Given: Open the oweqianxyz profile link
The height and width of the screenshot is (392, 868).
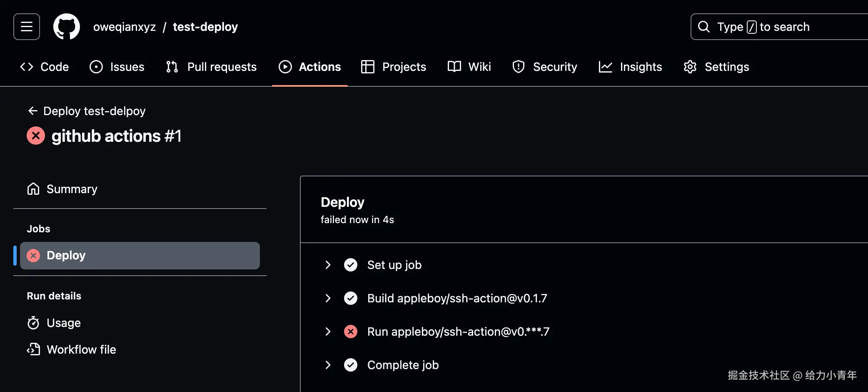Looking at the screenshot, I should click(125, 27).
